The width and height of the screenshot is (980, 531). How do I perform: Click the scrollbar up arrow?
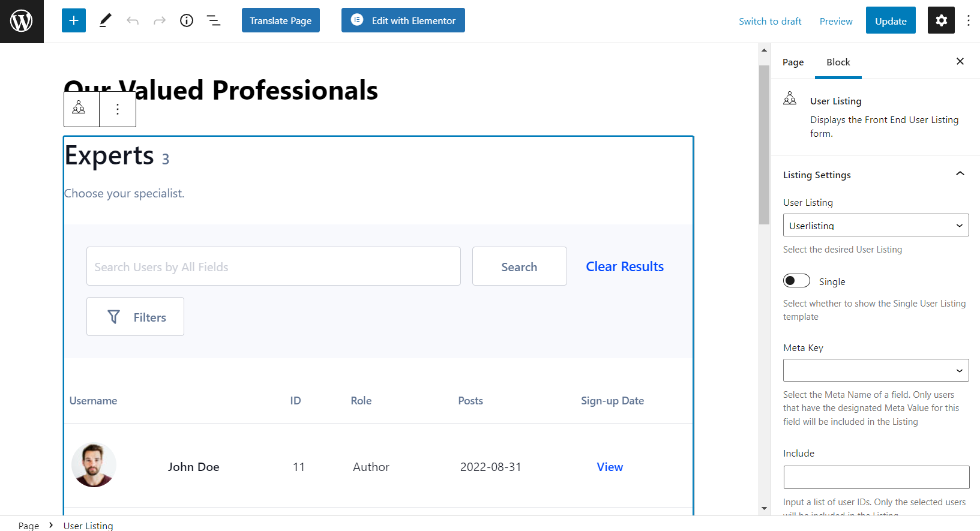click(x=764, y=50)
